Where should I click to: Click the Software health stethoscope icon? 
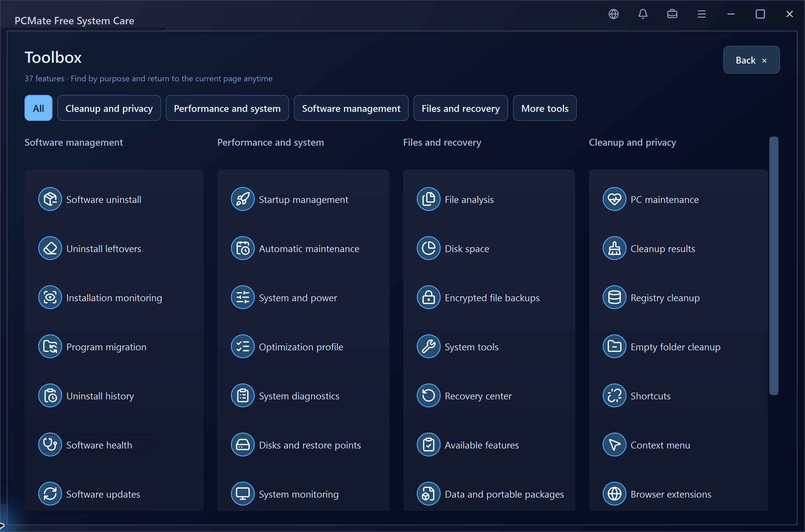point(50,445)
